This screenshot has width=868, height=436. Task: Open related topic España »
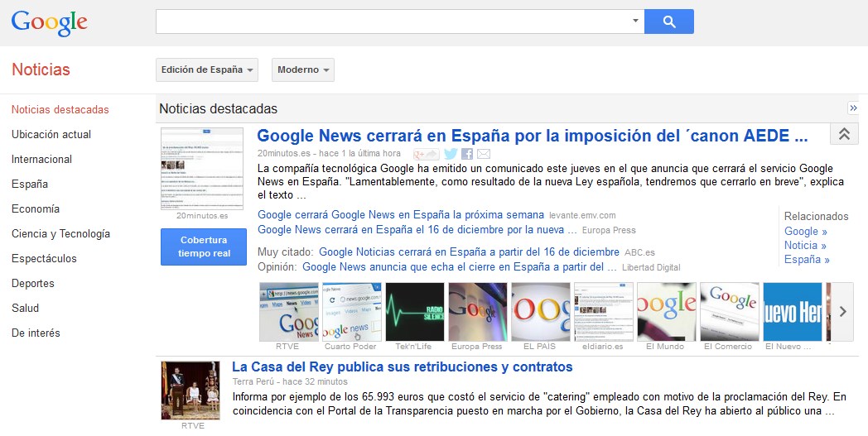point(807,260)
